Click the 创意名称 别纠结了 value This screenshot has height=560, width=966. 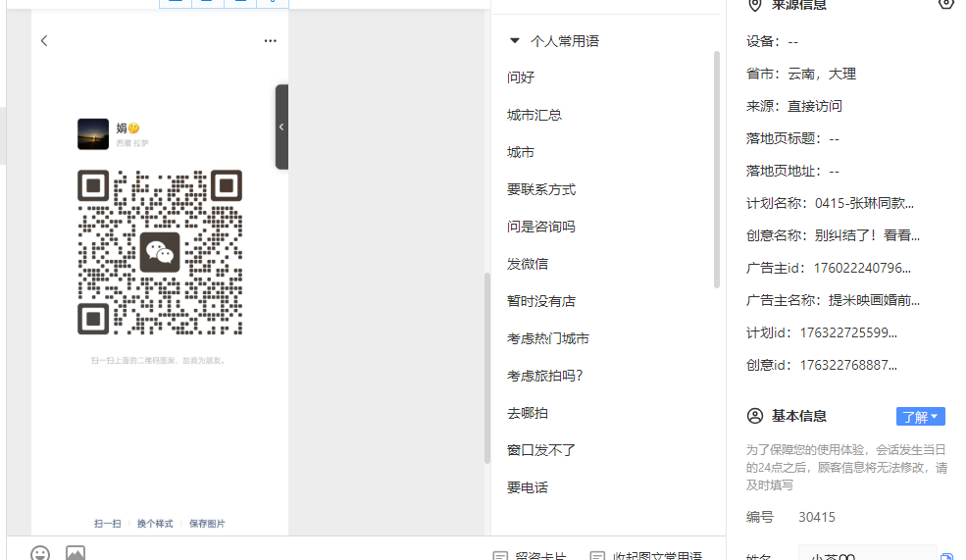(x=867, y=236)
